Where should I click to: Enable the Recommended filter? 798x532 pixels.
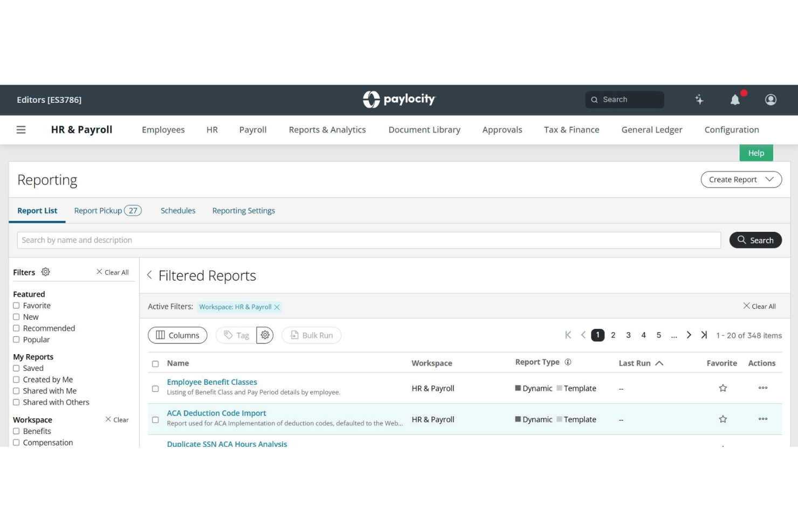16,328
